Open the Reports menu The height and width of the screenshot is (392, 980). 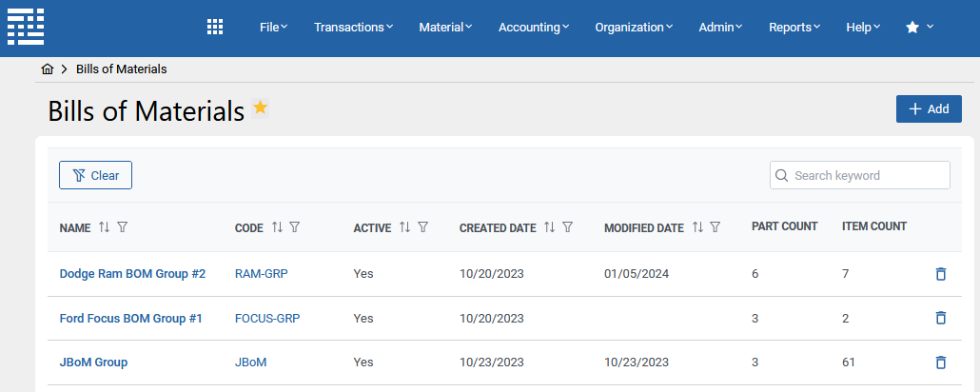[x=794, y=27]
